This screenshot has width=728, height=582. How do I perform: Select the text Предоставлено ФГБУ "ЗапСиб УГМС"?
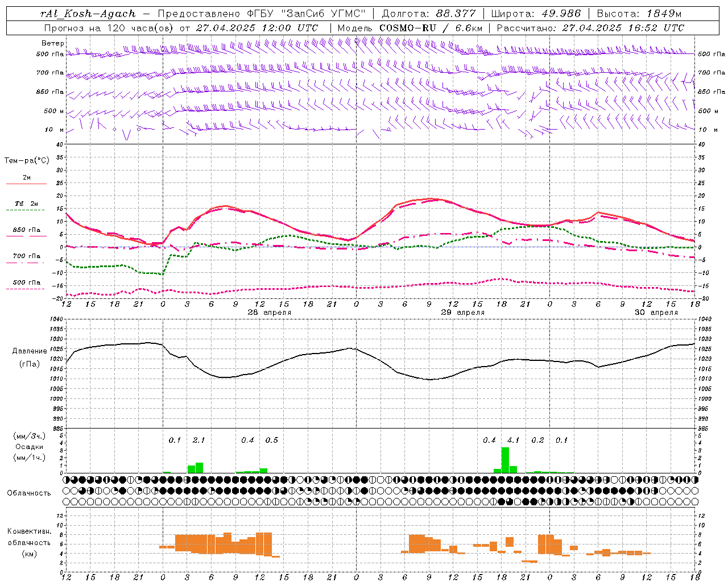262,14
